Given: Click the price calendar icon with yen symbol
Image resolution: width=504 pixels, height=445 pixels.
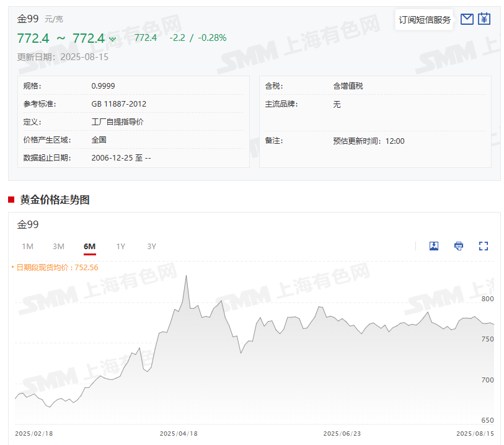Looking at the screenshot, I should click(x=484, y=19).
